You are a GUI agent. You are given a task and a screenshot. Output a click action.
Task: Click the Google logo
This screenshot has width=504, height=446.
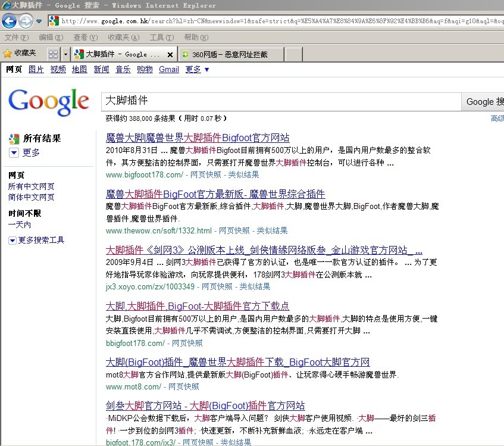coord(49,102)
